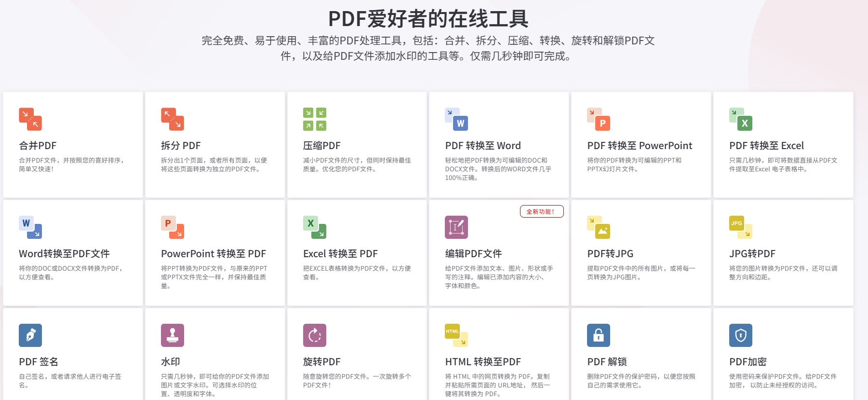Click the PDF 转换至 Excel icon
This screenshot has height=400, width=868.
741,119
